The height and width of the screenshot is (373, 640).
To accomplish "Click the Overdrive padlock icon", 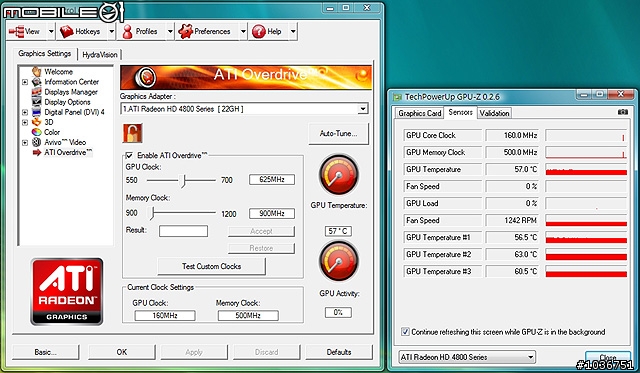I will tap(132, 133).
